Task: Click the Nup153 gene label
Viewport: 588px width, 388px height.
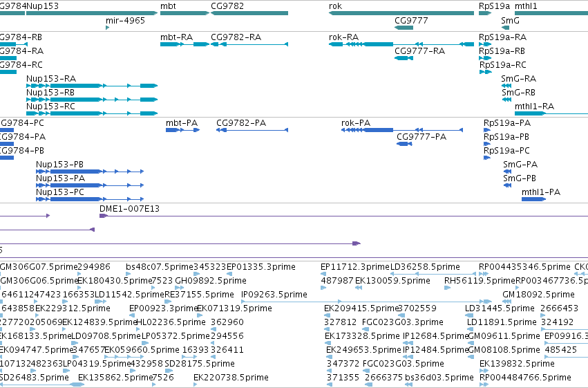Action: (x=42, y=6)
